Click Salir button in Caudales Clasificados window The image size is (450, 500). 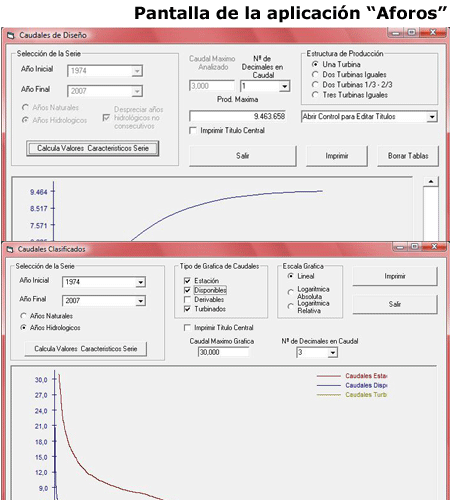click(395, 304)
